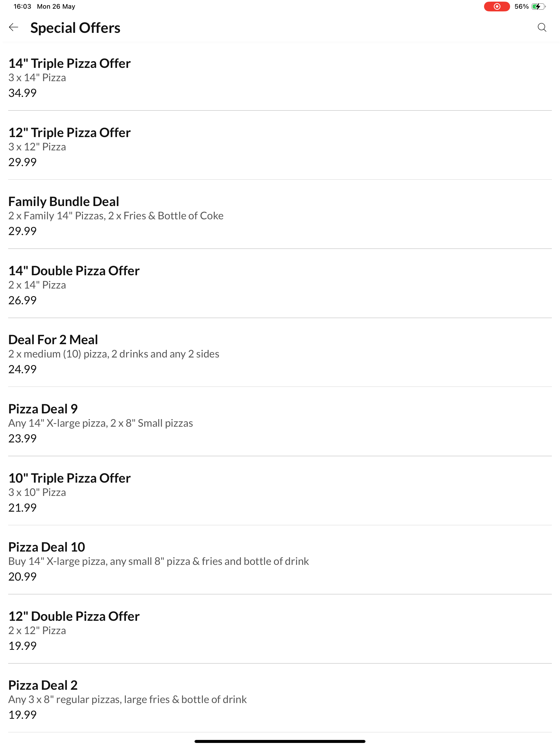Tap the home indicator bar
This screenshot has height=747, width=560.
point(280,741)
